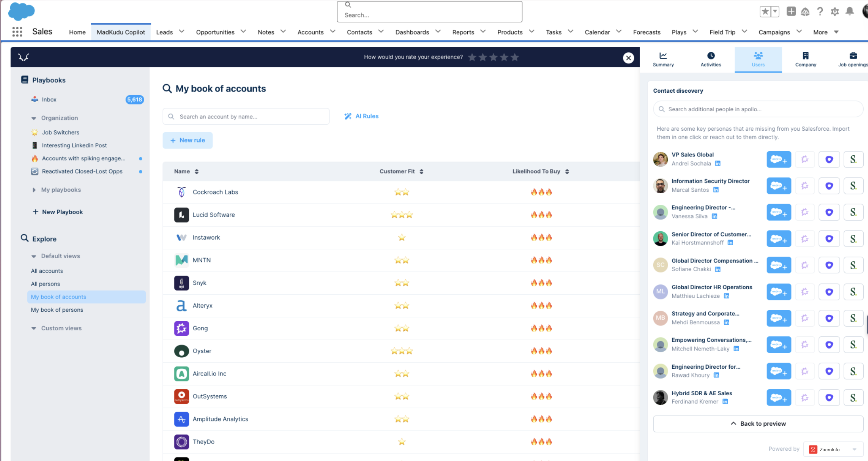This screenshot has height=461, width=868.
Task: Expand the Accounts tab dropdown chevron
Action: point(333,32)
